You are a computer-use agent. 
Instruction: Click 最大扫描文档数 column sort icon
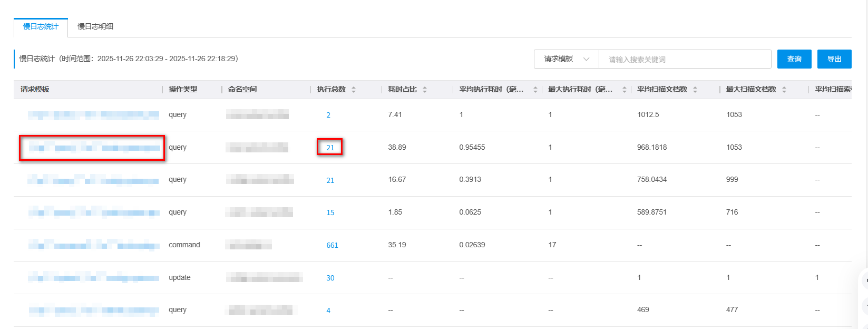click(784, 90)
